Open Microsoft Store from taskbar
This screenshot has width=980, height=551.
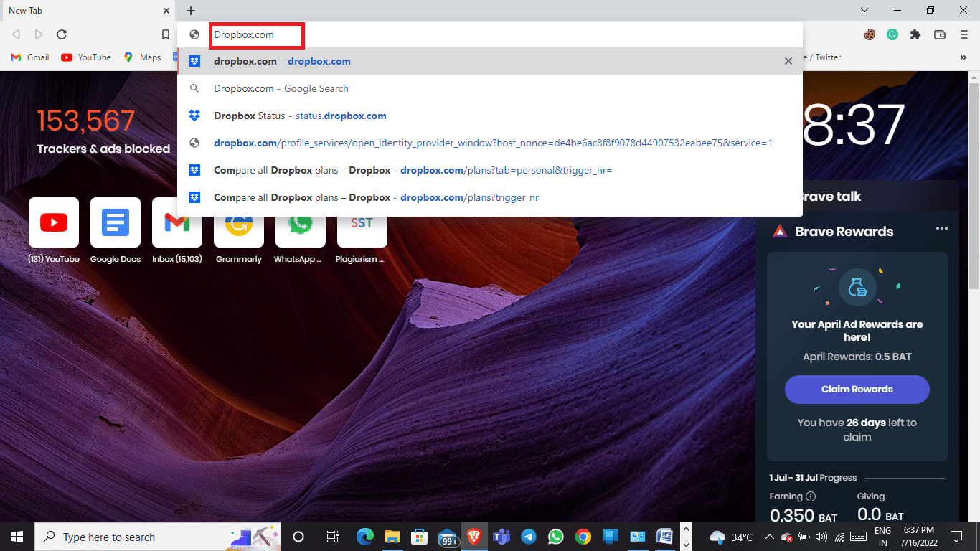click(x=419, y=537)
